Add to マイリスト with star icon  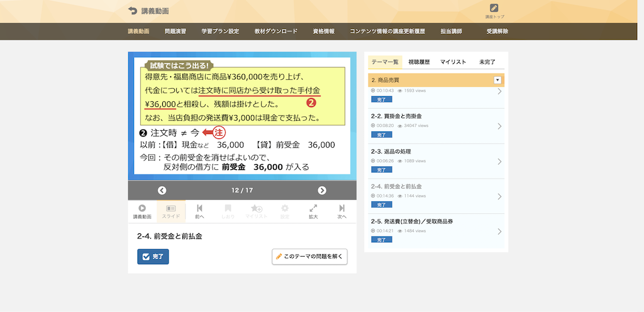pyautogui.click(x=256, y=211)
